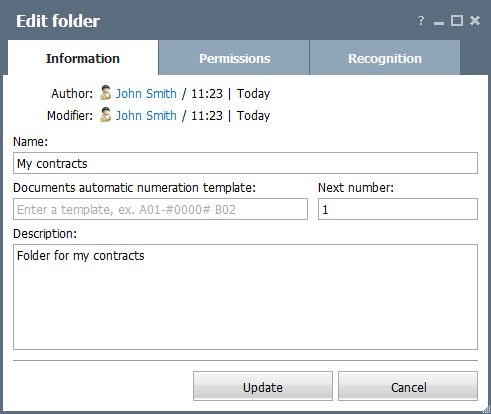Click the help question mark icon
This screenshot has width=491, height=414.
[x=421, y=21]
